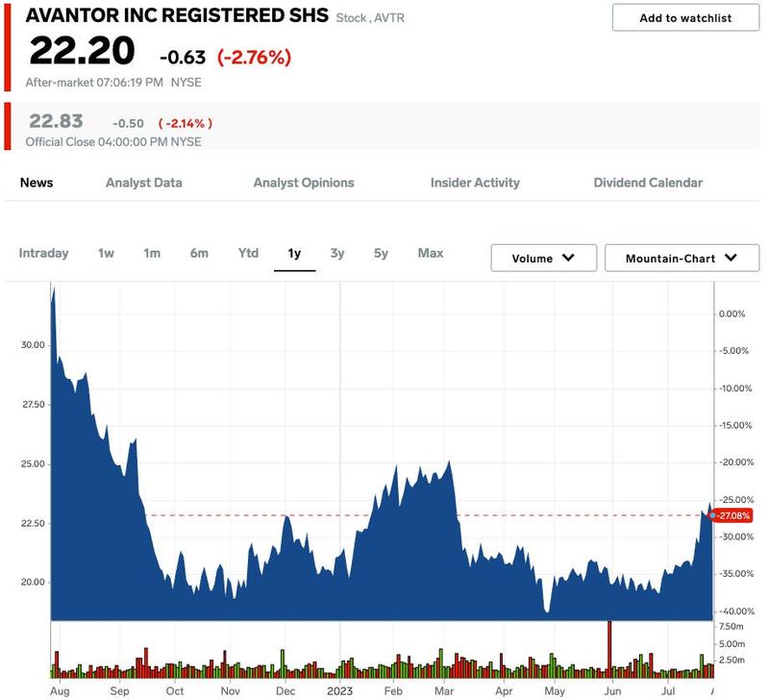769x700 pixels.
Task: View the Insider Activity tab
Action: [x=475, y=183]
